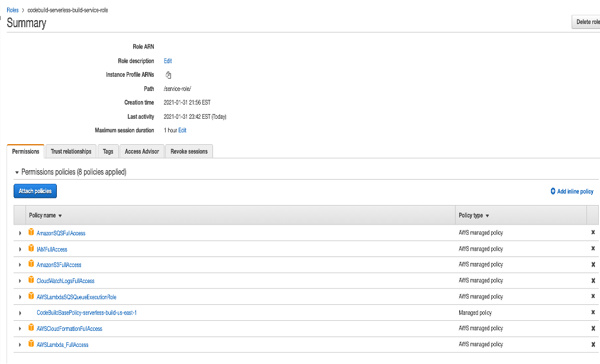
Task: Switch to the Trust relationships tab
Action: tap(71, 151)
